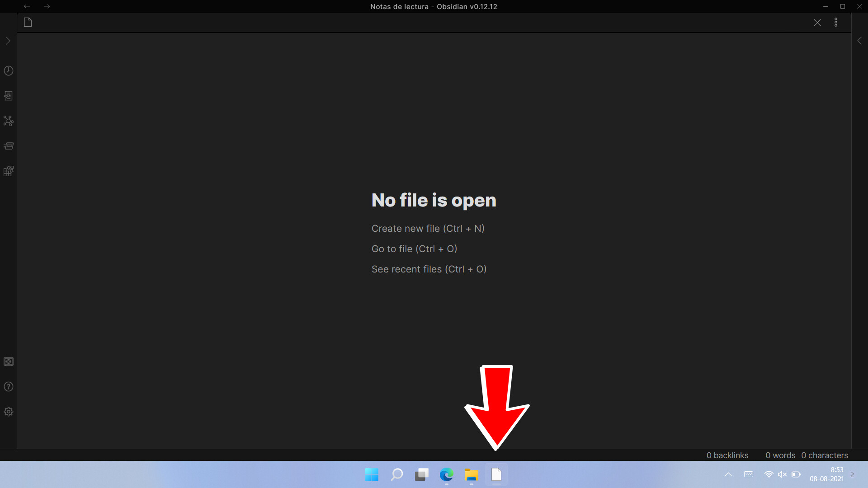Click Create new file link
This screenshot has width=868, height=488.
428,229
